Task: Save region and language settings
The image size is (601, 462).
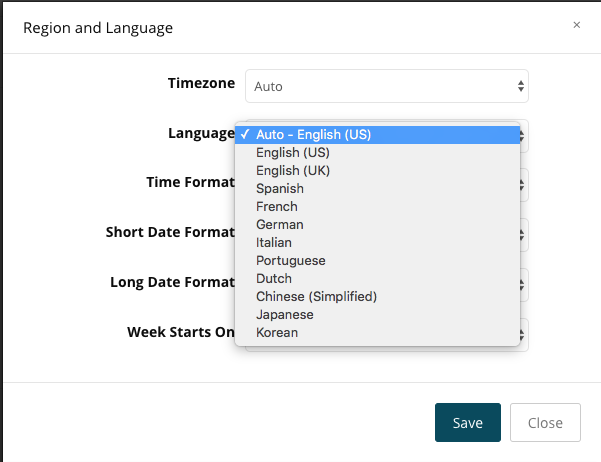Action: pos(468,423)
